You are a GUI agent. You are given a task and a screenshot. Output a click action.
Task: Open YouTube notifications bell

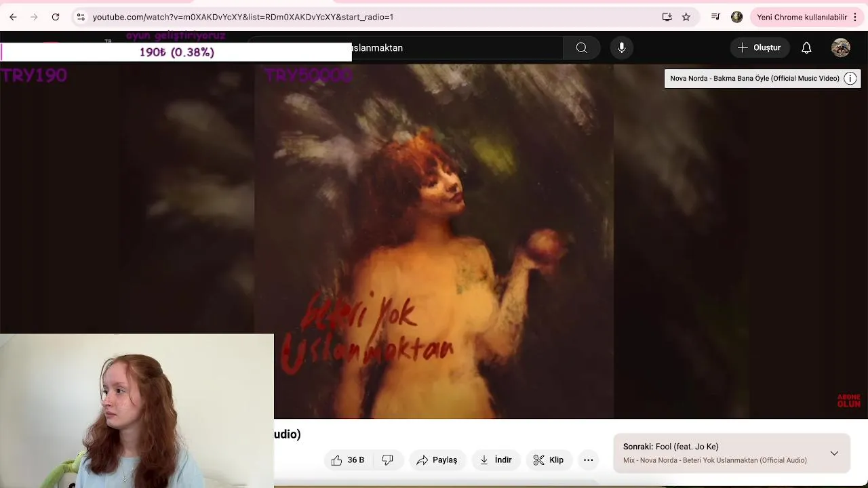806,47
